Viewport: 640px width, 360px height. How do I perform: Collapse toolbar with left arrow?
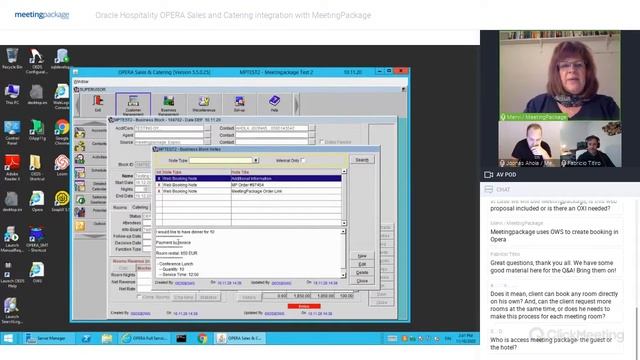pos(78,104)
